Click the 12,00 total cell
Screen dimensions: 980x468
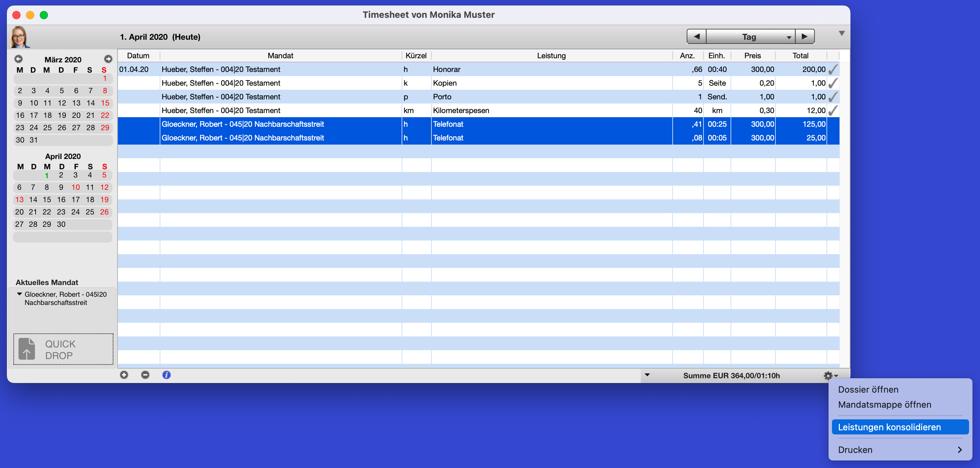[x=801, y=110]
